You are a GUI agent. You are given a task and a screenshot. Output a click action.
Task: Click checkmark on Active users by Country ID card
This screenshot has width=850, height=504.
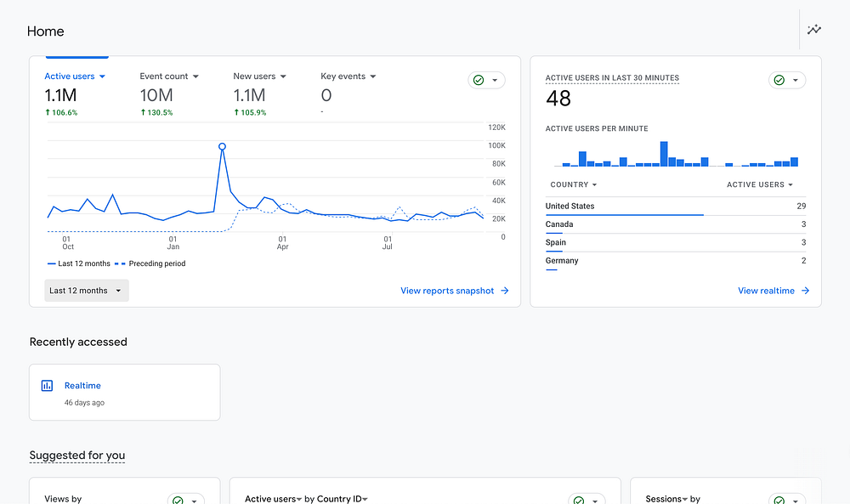(x=578, y=500)
